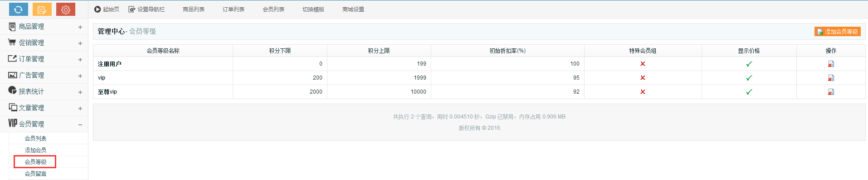
Task: Click discount rate 100 for 注册用户
Action: pos(575,64)
